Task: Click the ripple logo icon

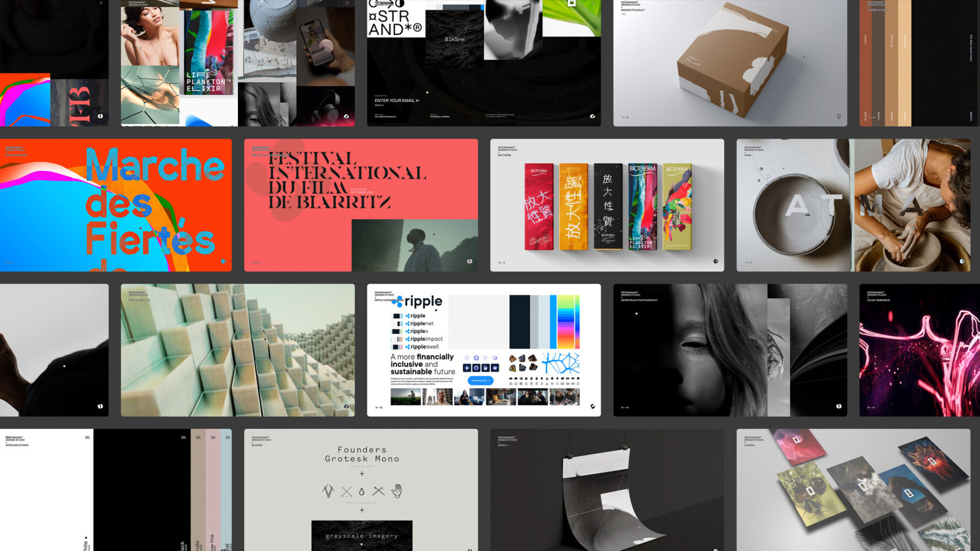Action: click(x=397, y=302)
